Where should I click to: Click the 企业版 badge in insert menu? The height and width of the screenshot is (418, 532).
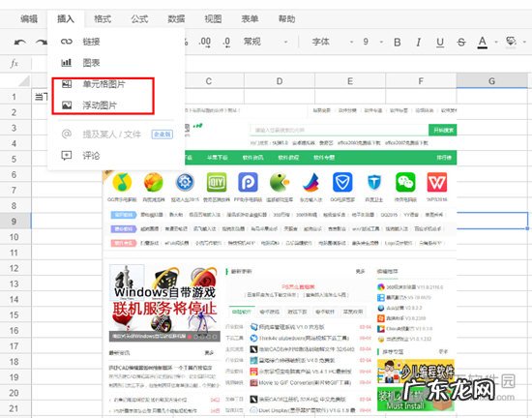(x=163, y=134)
